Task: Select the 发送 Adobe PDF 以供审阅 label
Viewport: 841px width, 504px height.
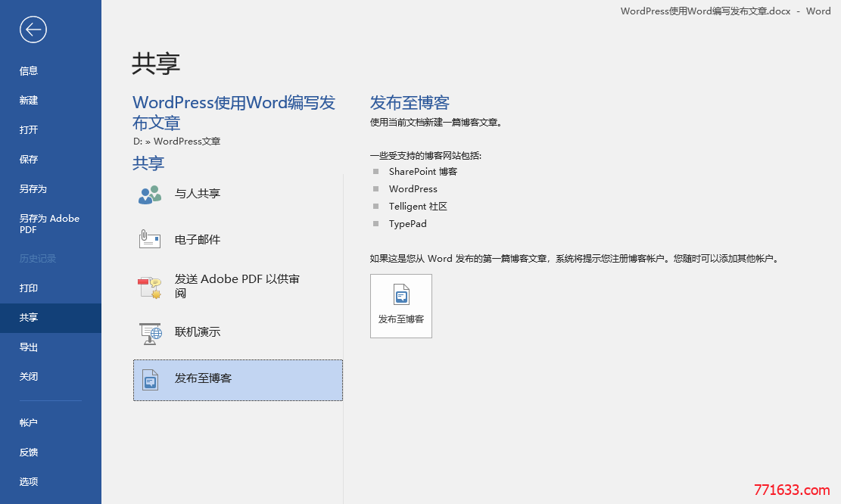Action: coord(237,286)
